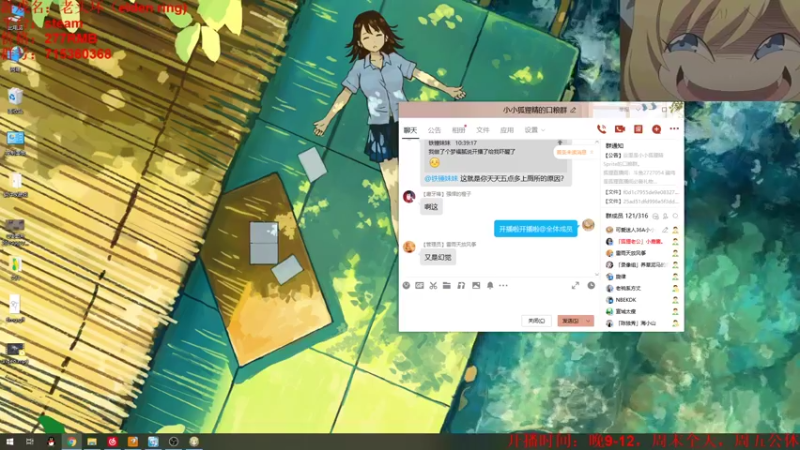Open the send button dropdown arrow
800x450 pixels.
click(588, 321)
